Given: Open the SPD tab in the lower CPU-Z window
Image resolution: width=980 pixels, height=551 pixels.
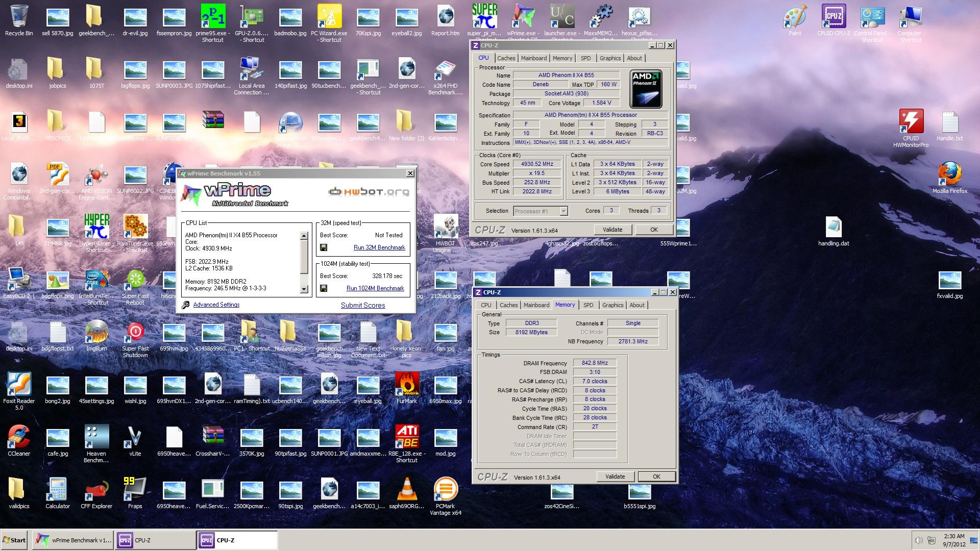Looking at the screenshot, I should [589, 305].
